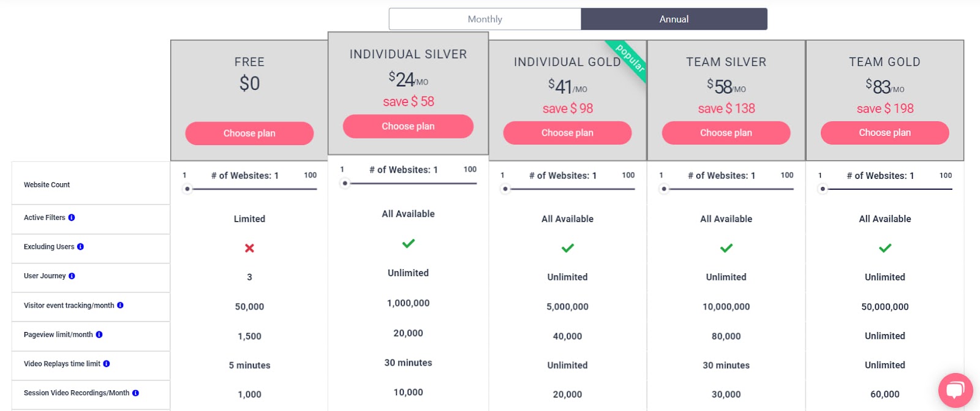This screenshot has height=411, width=980.
Task: Click the Pageview limit/month info icon
Action: click(x=99, y=334)
